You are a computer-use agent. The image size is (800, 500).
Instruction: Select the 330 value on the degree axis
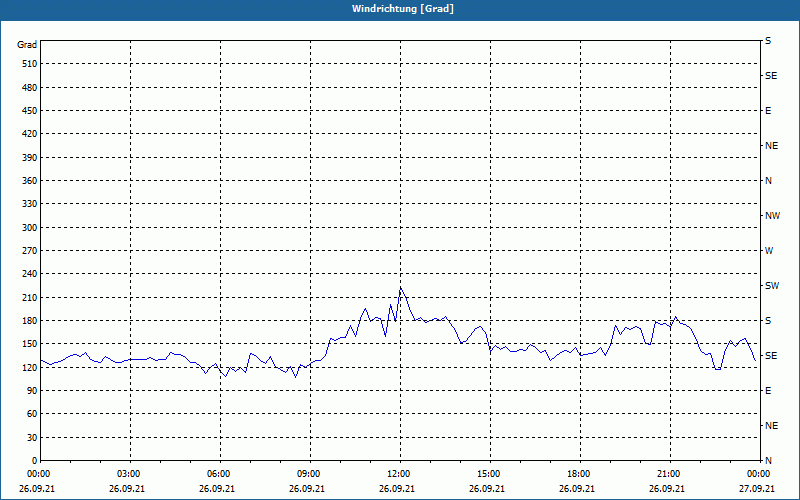(30, 204)
